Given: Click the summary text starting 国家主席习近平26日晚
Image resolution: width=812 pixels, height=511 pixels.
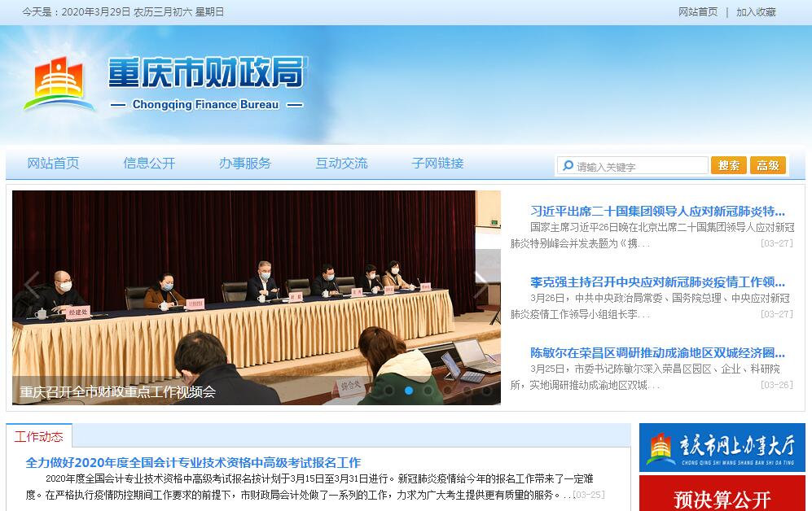Looking at the screenshot, I should (652, 235).
